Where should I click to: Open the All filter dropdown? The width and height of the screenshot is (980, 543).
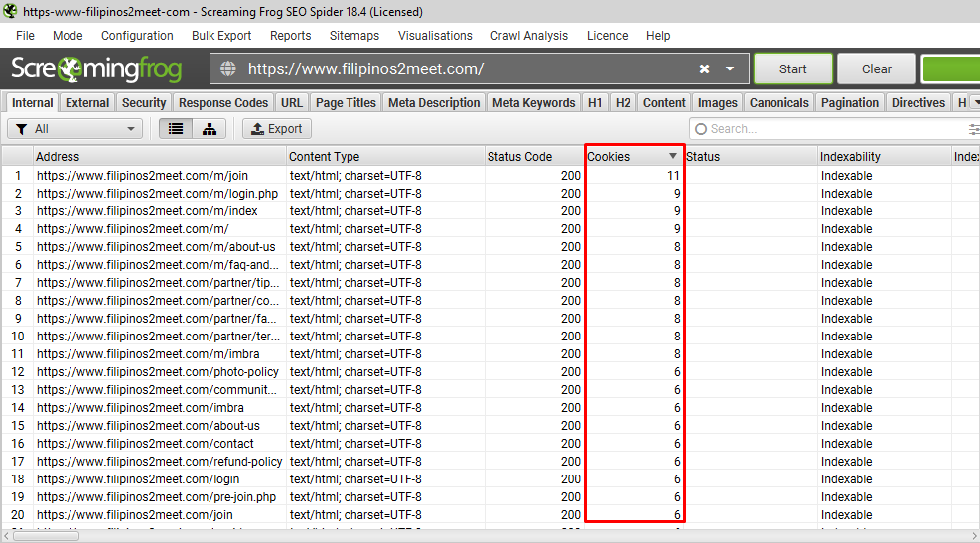75,129
